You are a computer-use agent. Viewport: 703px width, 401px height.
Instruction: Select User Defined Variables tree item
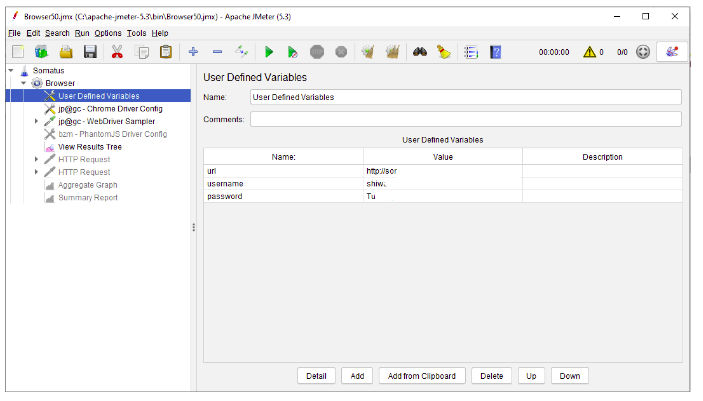tap(99, 96)
